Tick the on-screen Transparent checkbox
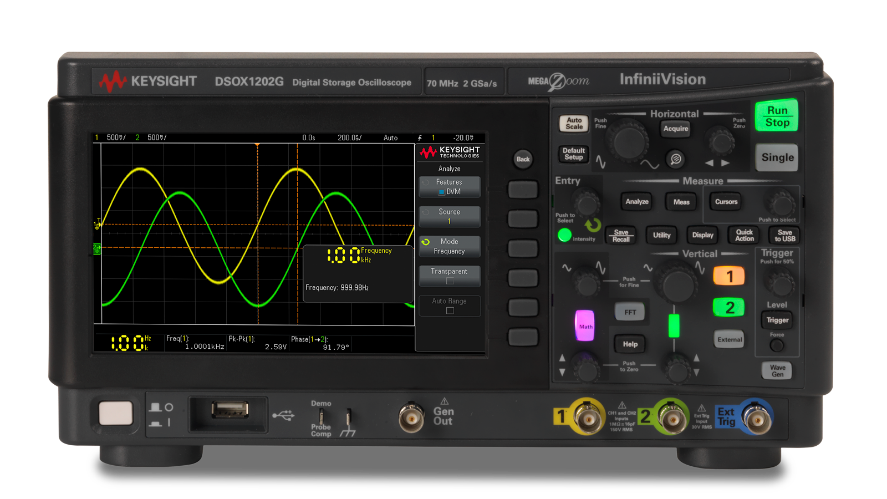This screenshot has height=499, width=887. (450, 281)
